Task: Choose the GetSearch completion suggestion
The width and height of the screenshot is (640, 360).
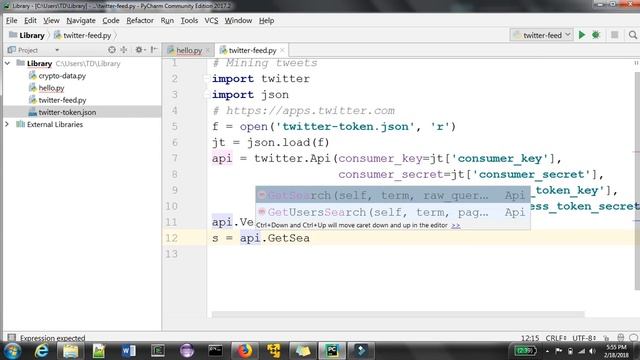Action: pos(393,196)
